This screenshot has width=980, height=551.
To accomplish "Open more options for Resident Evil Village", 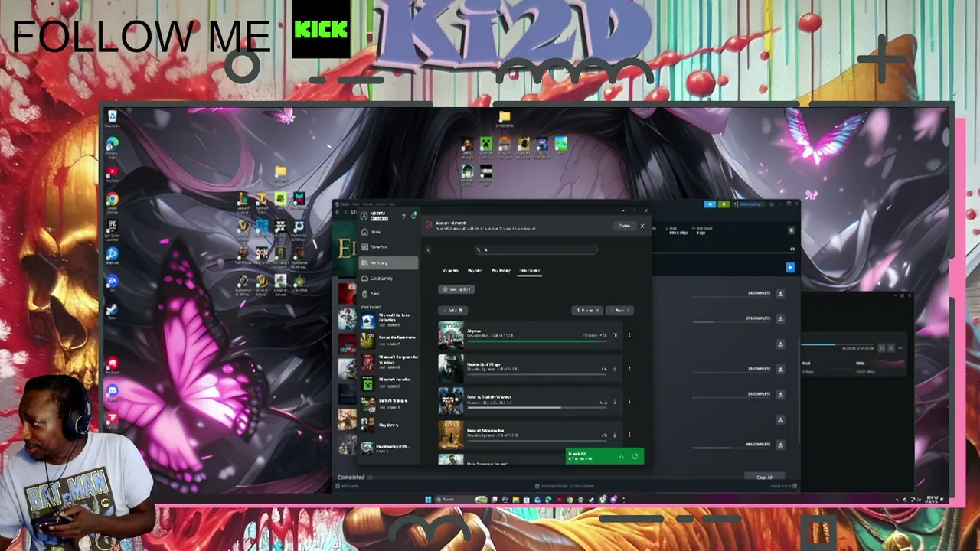I will (629, 369).
